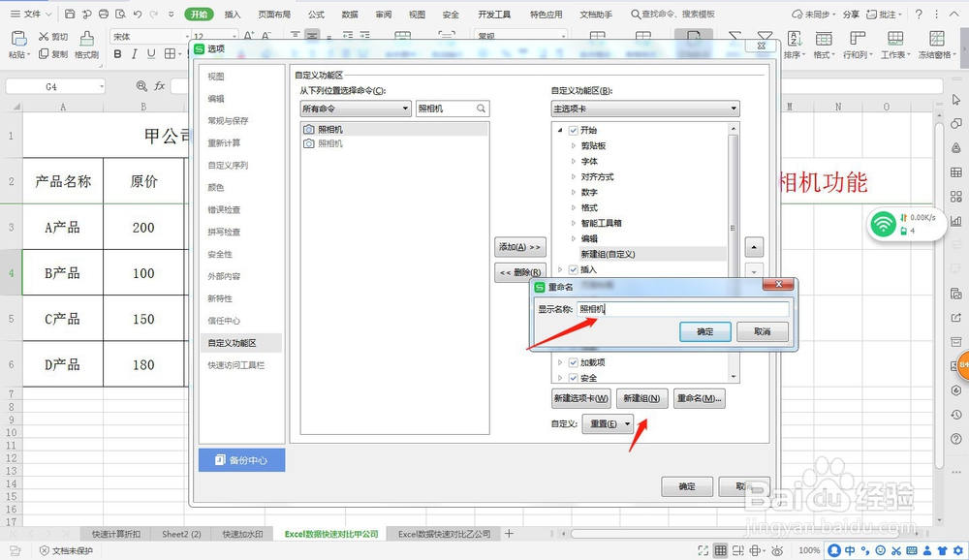
Task: Open 备份中心 from the Options dialog
Action: [241, 460]
